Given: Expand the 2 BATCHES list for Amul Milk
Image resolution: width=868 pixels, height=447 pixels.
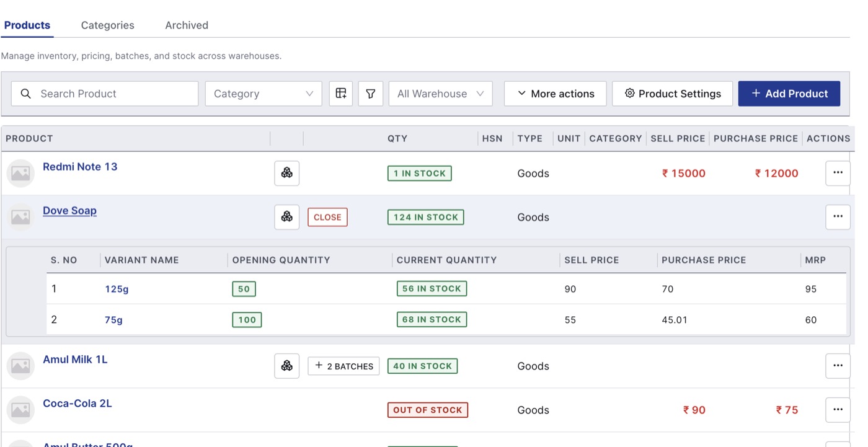Looking at the screenshot, I should coord(343,366).
